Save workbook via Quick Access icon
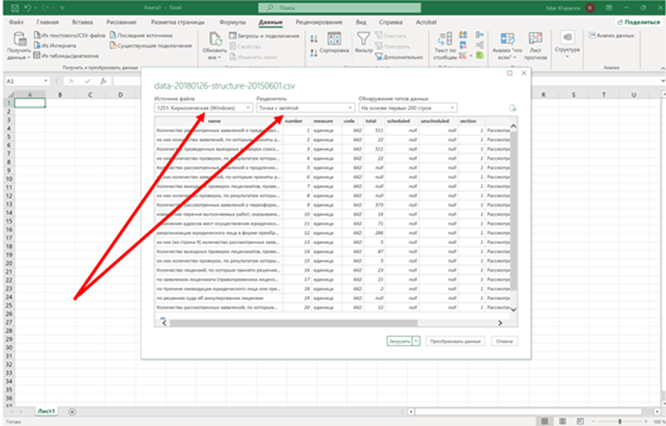Viewport: 666px width, 426px height. click(x=14, y=8)
